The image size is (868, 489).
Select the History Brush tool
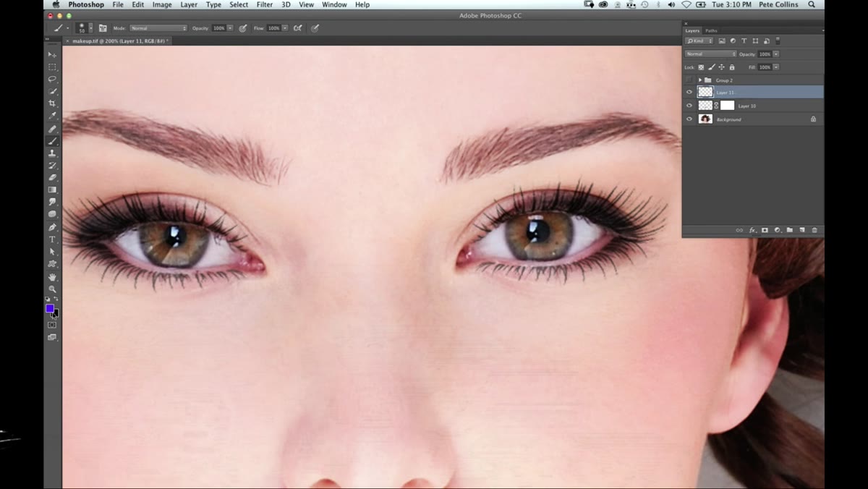pos(52,166)
